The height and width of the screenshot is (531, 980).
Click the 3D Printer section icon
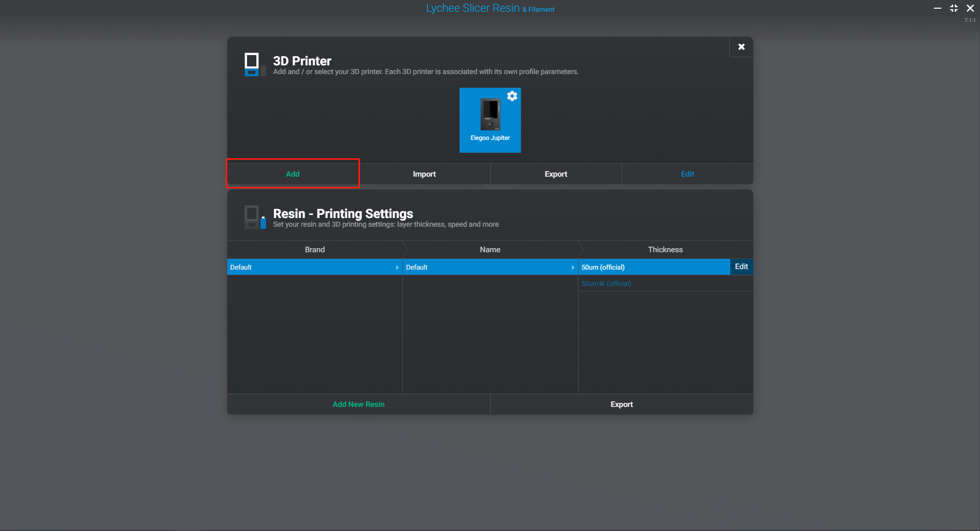pos(254,64)
